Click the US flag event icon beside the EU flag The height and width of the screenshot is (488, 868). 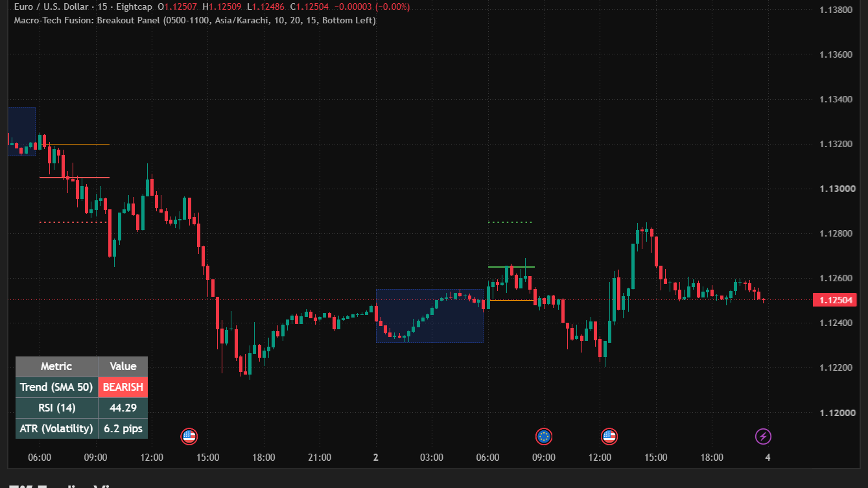tap(609, 436)
